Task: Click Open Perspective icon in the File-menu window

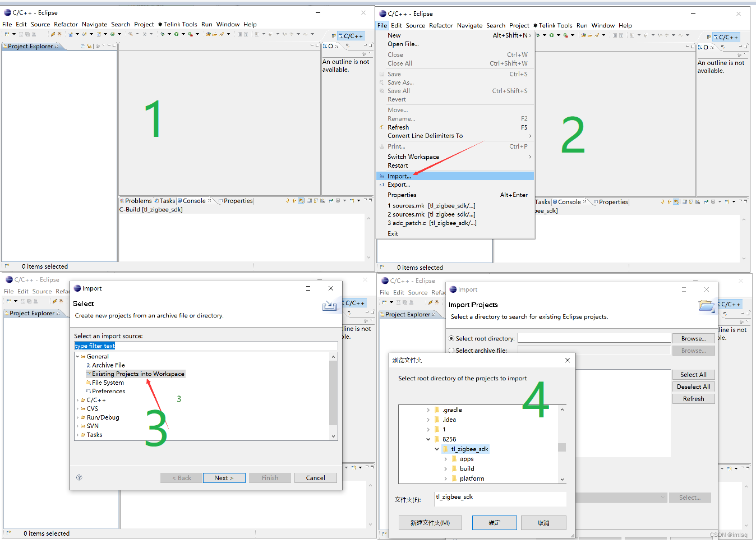Action: point(709,37)
